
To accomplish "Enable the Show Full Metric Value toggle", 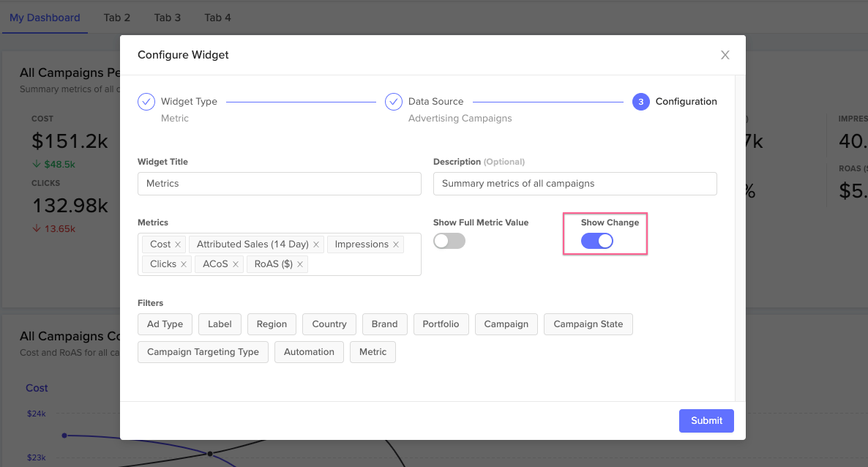I will 449,240.
